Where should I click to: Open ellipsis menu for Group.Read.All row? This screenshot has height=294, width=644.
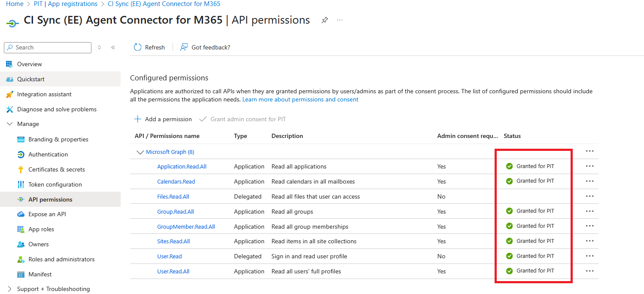click(x=589, y=211)
